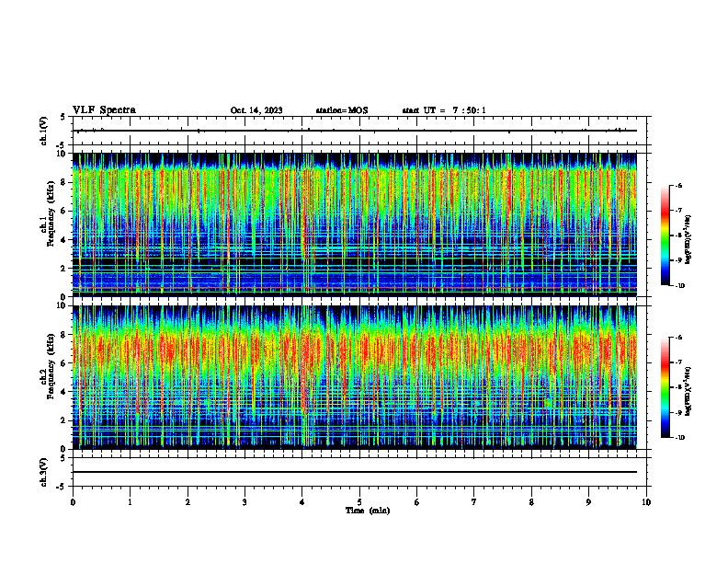Screen dimensions: 728x563
Task: Click time axis tick label "5"
Action: [x=359, y=502]
